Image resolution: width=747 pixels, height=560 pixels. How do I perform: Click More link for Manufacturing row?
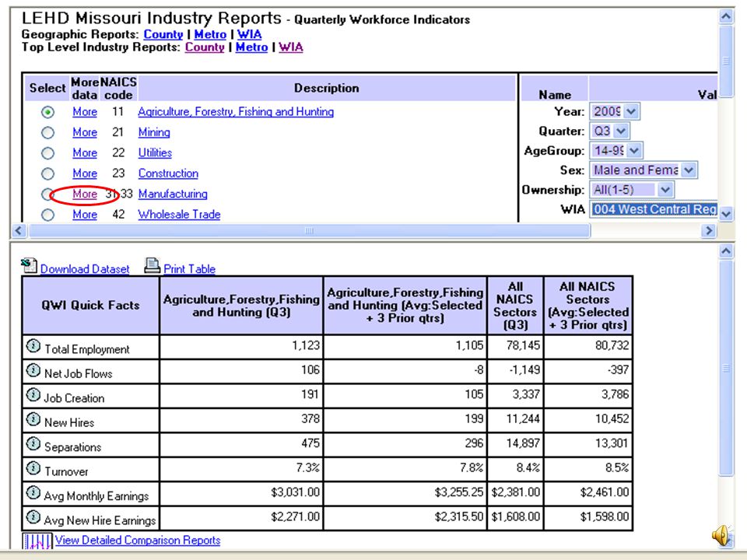coord(85,194)
